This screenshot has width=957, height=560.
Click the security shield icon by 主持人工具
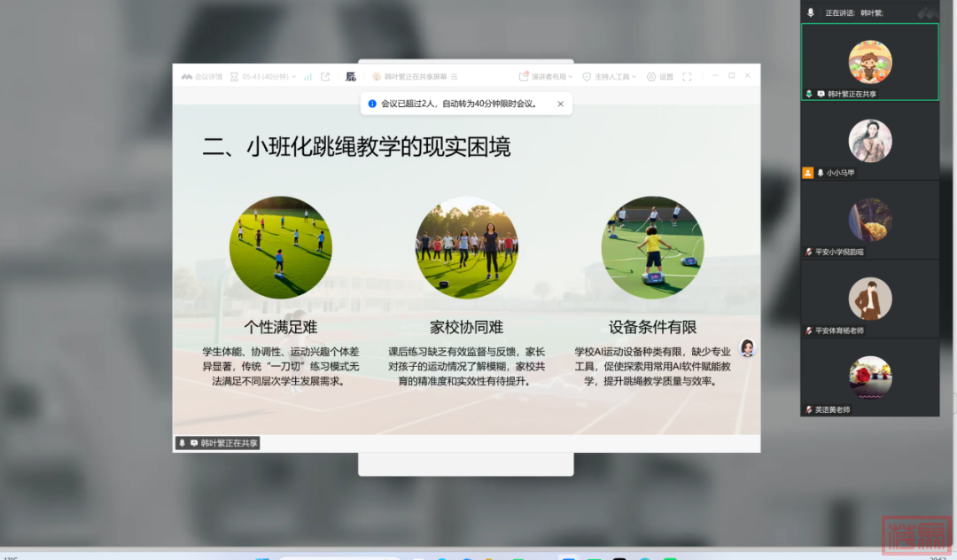[587, 77]
